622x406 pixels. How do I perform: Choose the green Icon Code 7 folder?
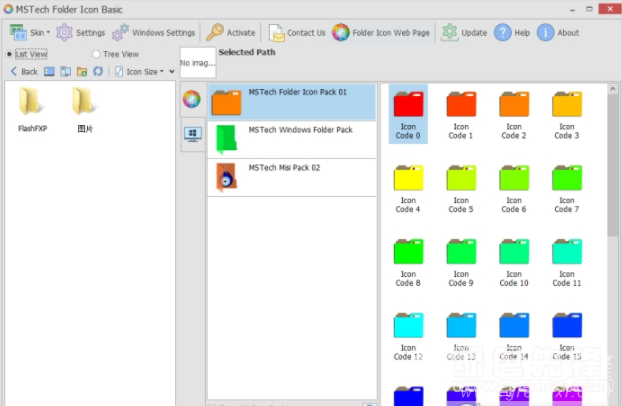pos(567,189)
